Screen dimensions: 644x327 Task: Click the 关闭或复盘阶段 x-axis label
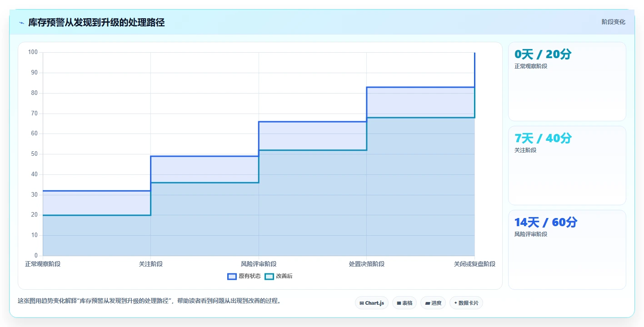pos(474,264)
